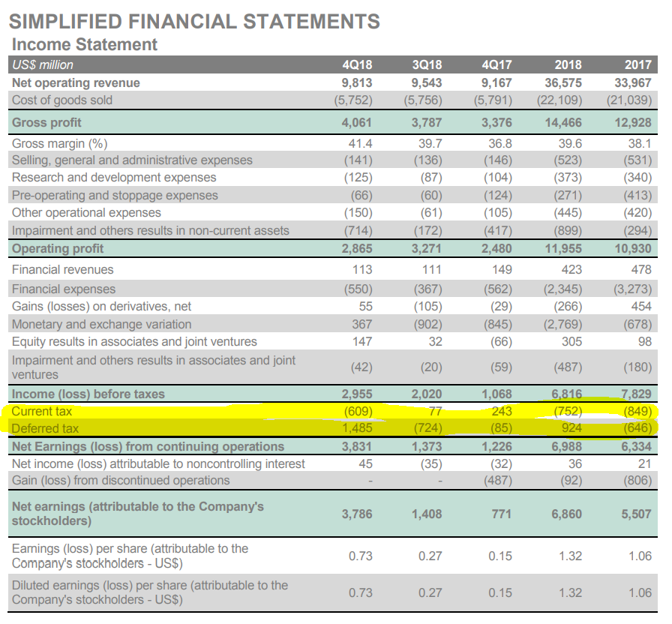Screen dimensions: 672x624
Task: Click the 'Operating profit' row label
Action: coord(58,248)
